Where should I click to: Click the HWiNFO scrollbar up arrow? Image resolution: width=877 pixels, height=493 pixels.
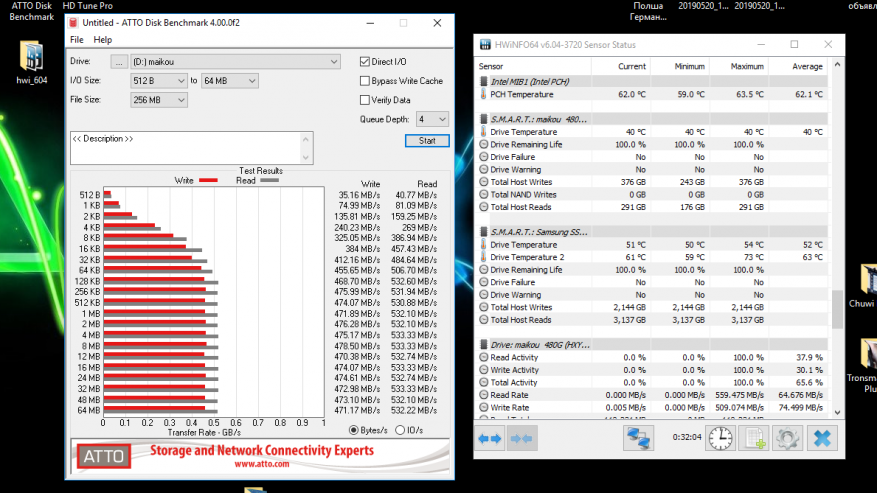(837, 65)
